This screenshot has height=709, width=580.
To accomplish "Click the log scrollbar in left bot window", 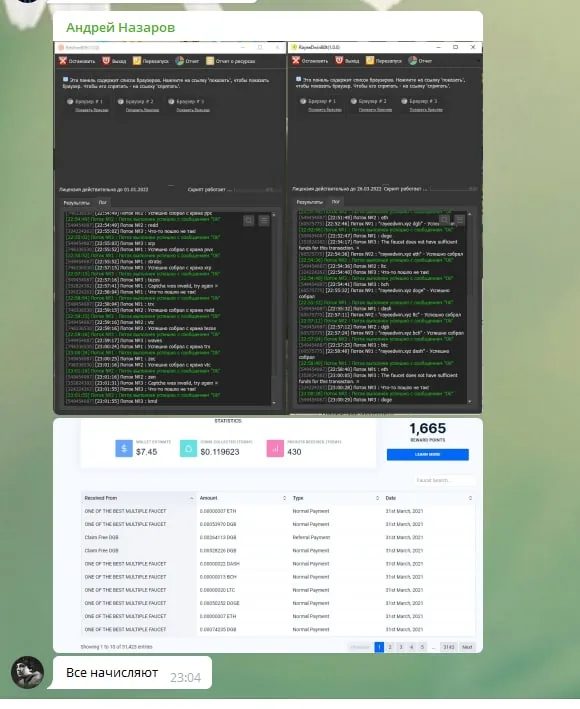I will pos(274,308).
